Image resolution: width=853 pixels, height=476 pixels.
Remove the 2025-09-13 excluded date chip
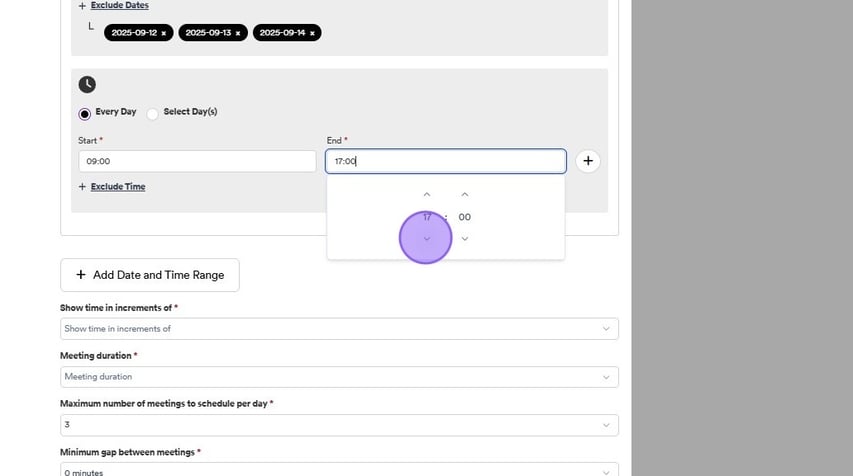click(x=238, y=33)
